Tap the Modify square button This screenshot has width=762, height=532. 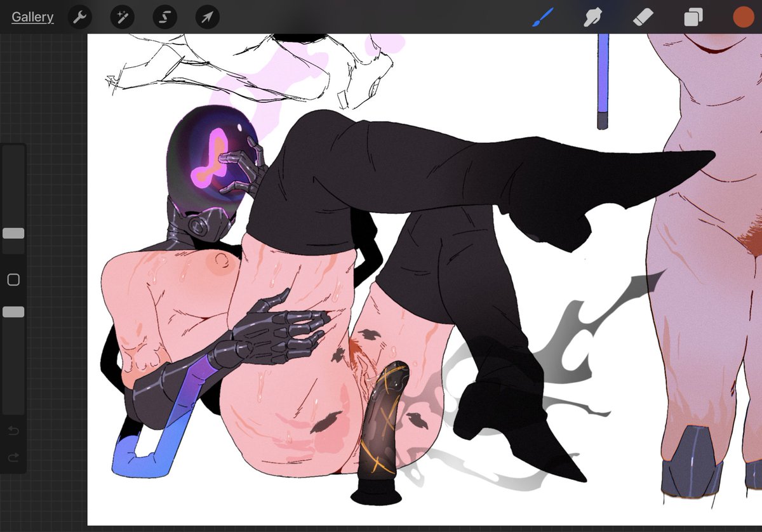(x=13, y=279)
